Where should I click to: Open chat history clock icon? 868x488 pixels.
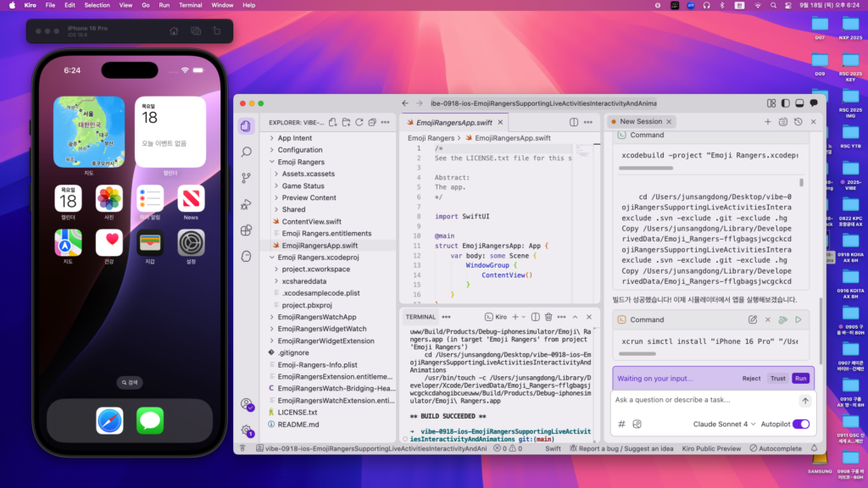tap(798, 122)
